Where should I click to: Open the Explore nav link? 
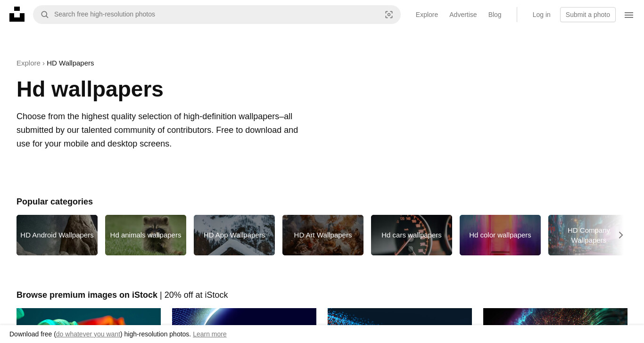point(427,15)
